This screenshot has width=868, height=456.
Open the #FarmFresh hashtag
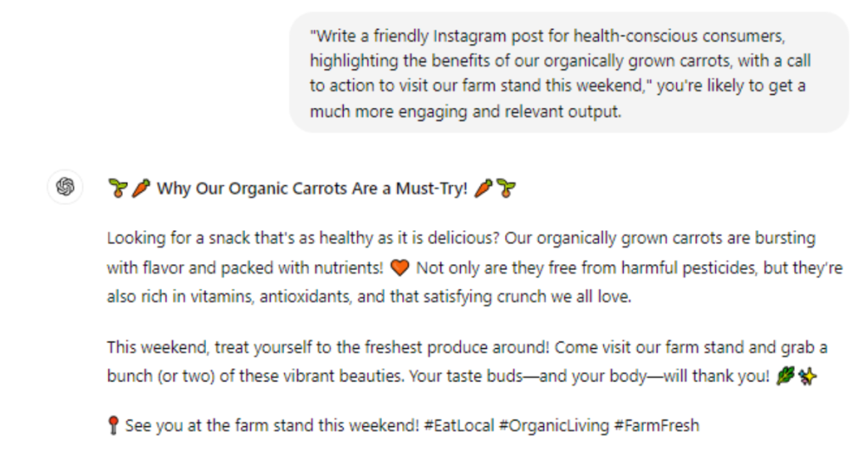pos(657,426)
